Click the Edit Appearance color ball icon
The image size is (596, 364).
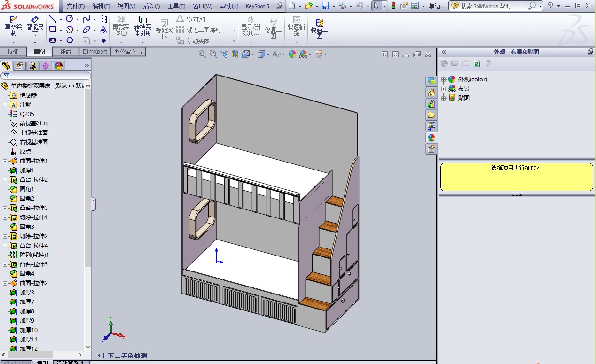click(292, 54)
